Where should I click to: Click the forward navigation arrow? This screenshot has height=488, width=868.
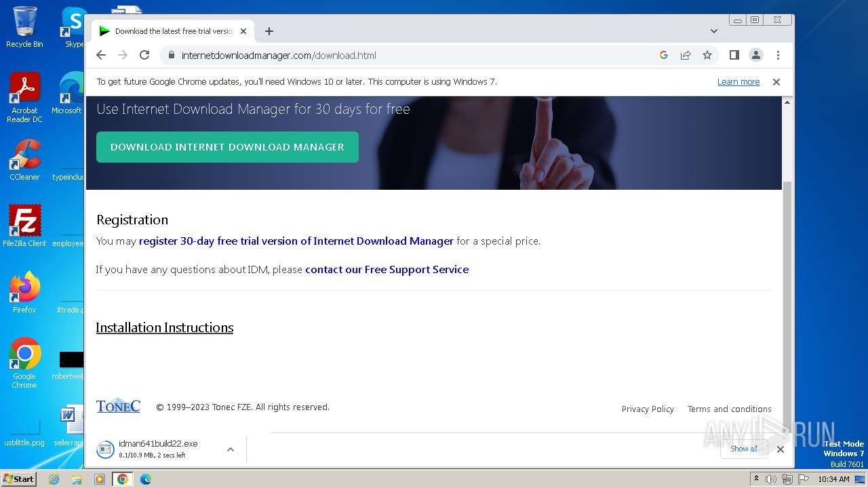tap(123, 55)
